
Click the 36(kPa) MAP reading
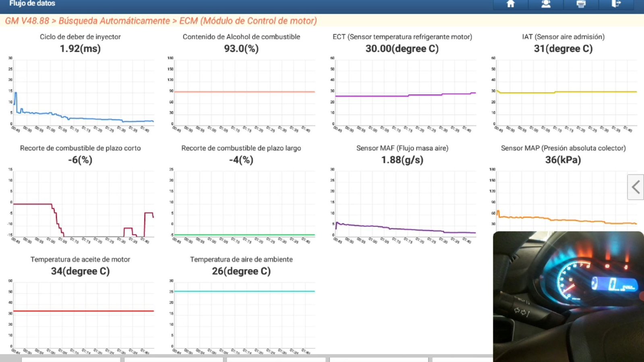tap(563, 160)
